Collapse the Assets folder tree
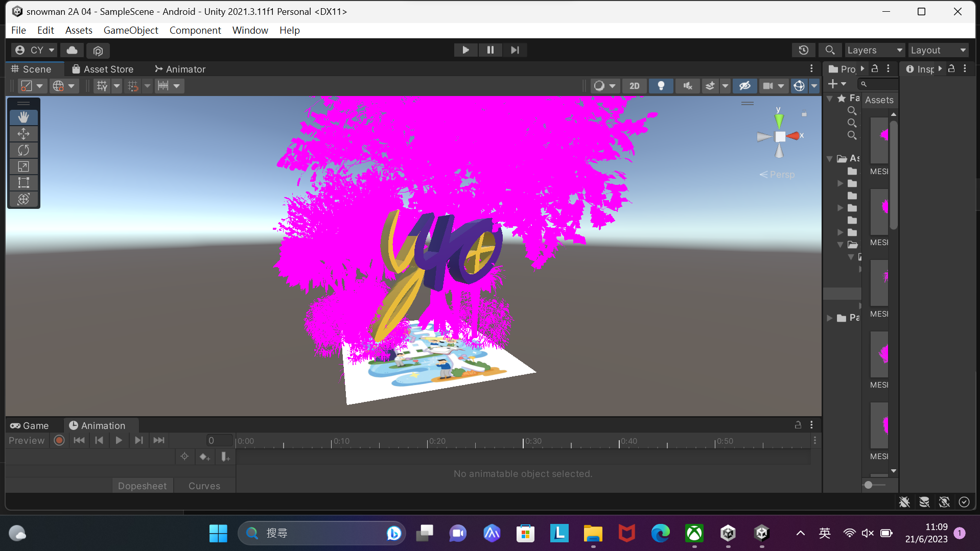980x551 pixels. tap(830, 159)
